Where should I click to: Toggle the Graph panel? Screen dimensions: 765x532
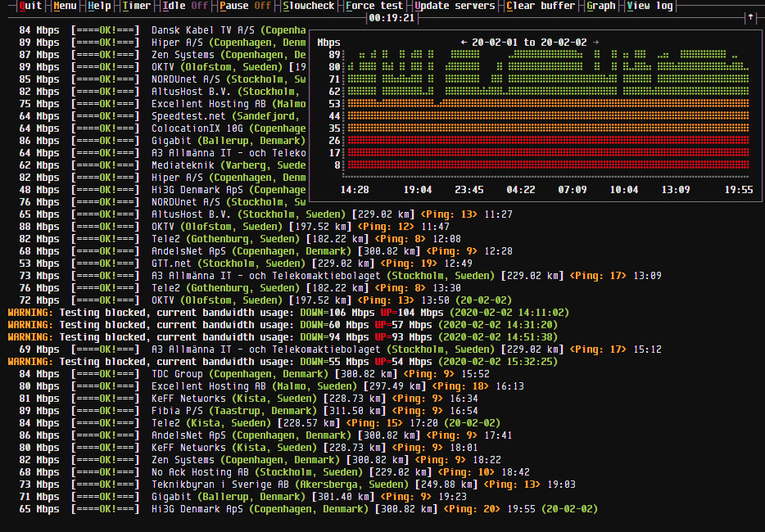pos(601,6)
